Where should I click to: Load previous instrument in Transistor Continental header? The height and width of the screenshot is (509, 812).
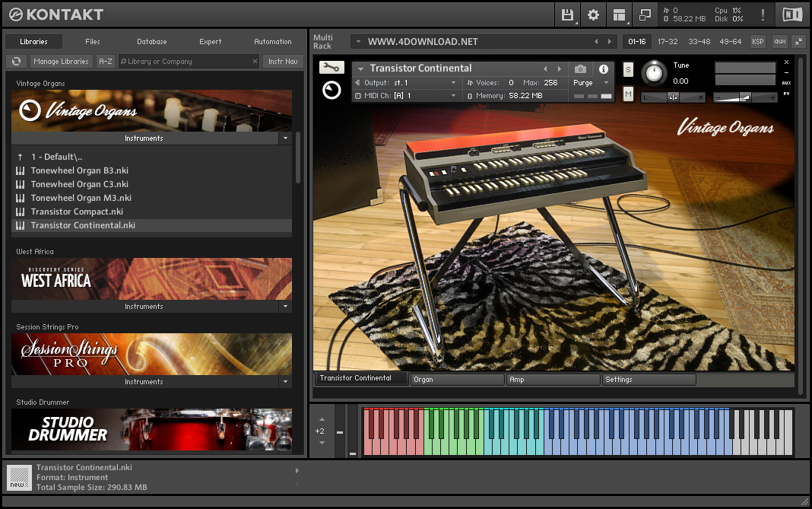tap(545, 69)
